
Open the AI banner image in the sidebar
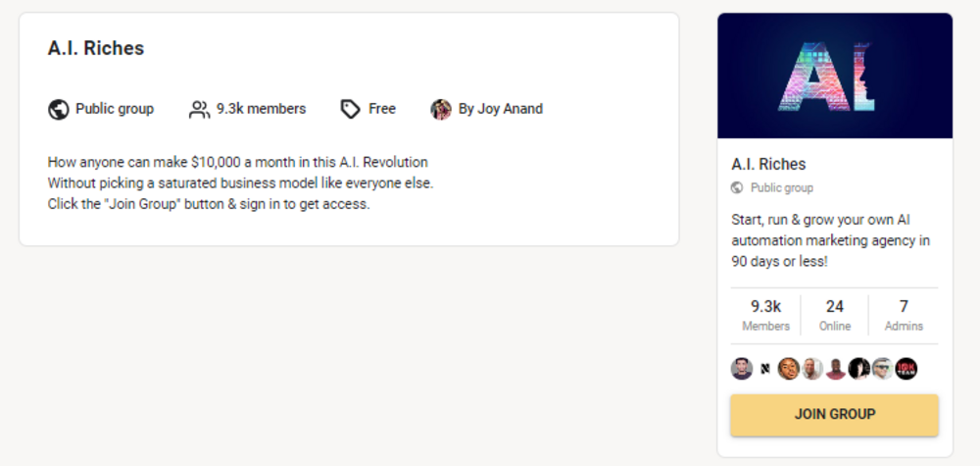[x=835, y=76]
